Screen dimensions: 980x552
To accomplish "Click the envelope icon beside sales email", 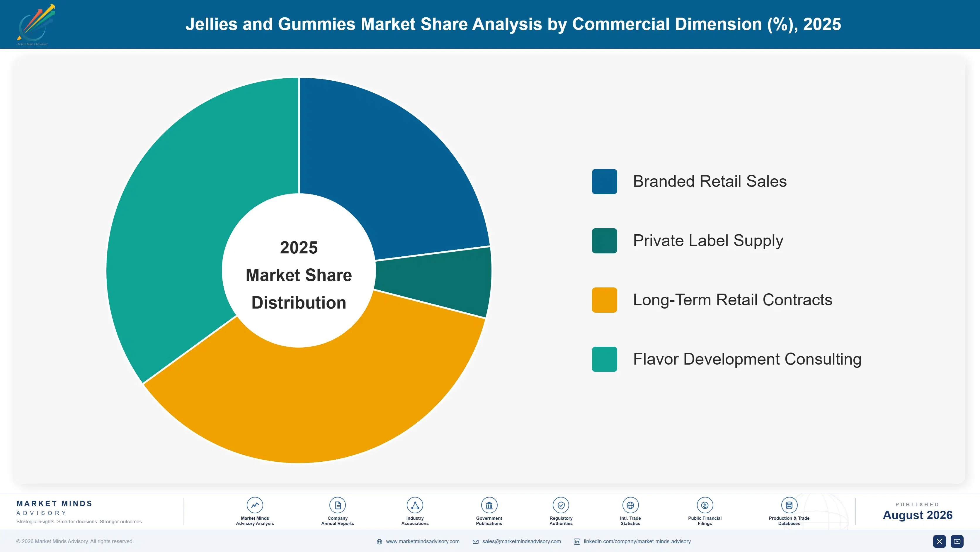I will [x=476, y=542].
